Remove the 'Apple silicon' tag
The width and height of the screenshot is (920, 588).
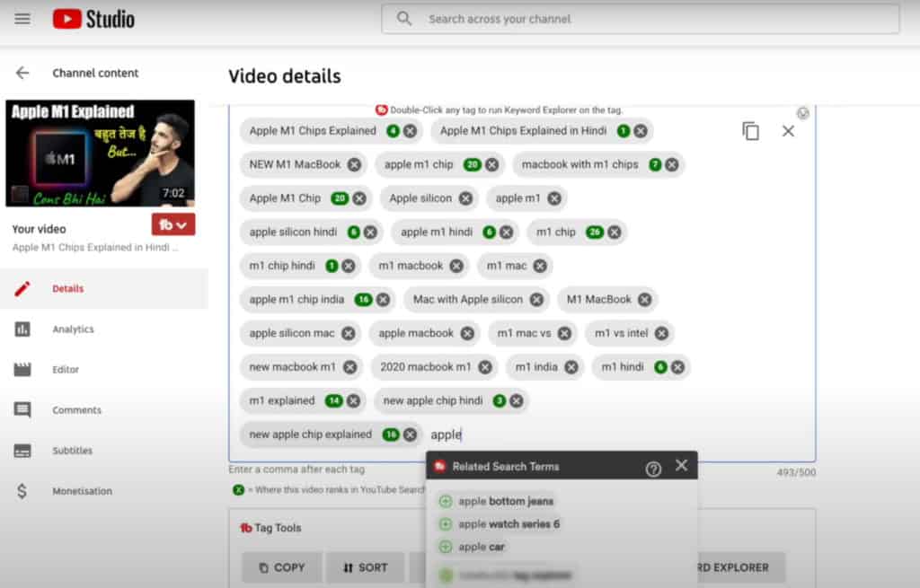point(465,198)
